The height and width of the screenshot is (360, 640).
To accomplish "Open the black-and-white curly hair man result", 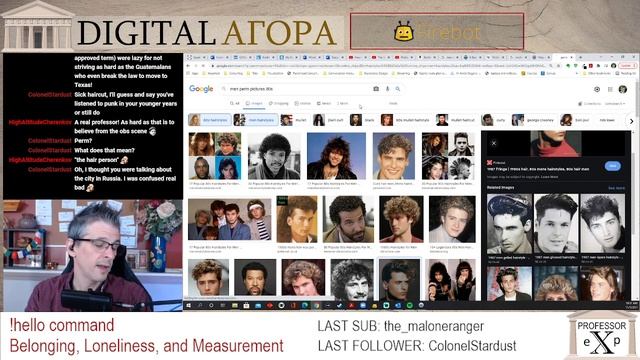I will (x=274, y=156).
